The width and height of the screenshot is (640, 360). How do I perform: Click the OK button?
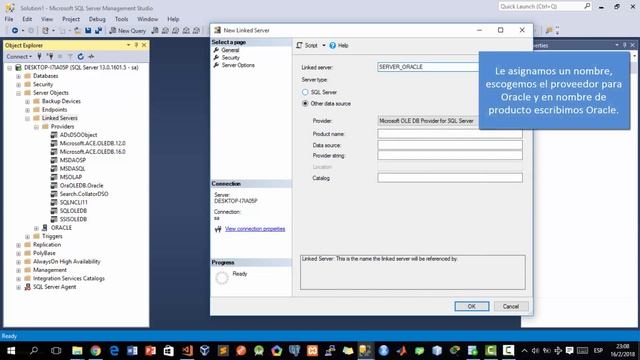tap(472, 306)
